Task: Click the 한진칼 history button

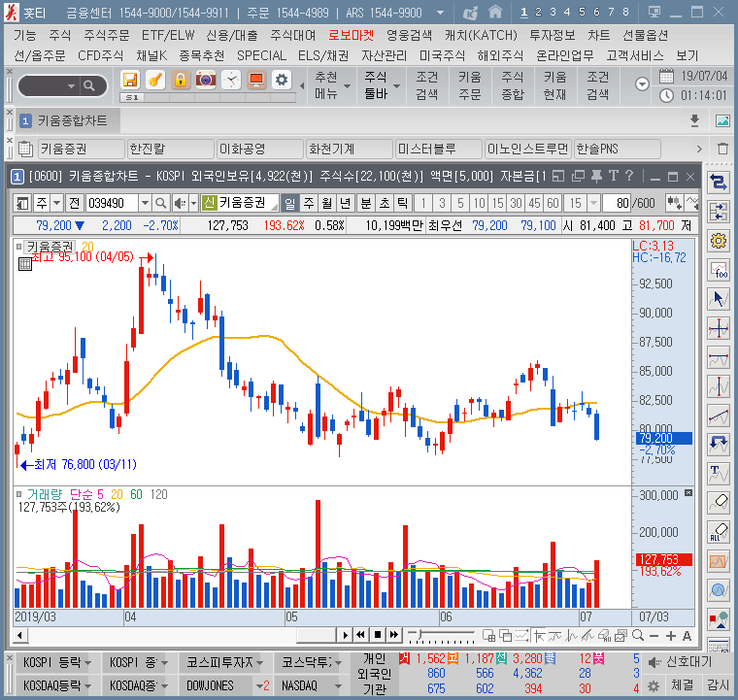Action: click(169, 149)
